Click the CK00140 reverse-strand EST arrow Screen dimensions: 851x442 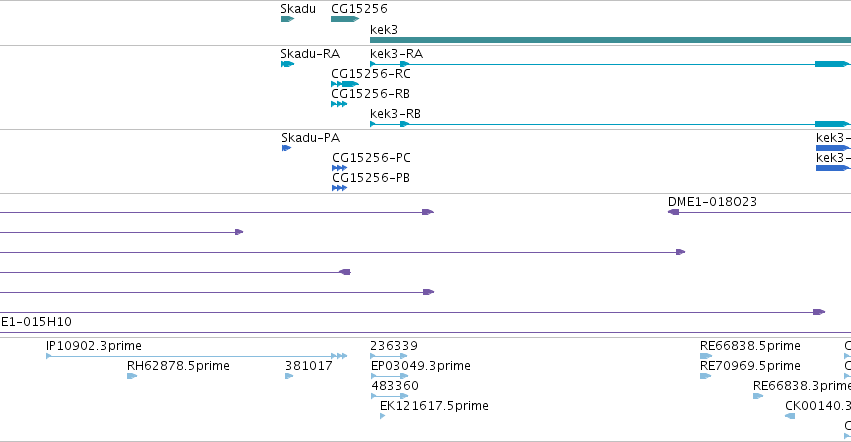tap(790, 416)
